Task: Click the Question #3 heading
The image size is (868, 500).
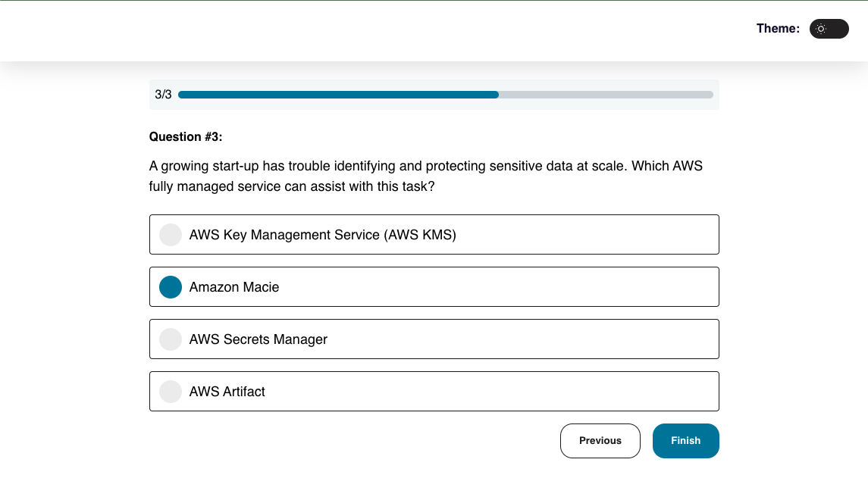Action: pos(186,136)
